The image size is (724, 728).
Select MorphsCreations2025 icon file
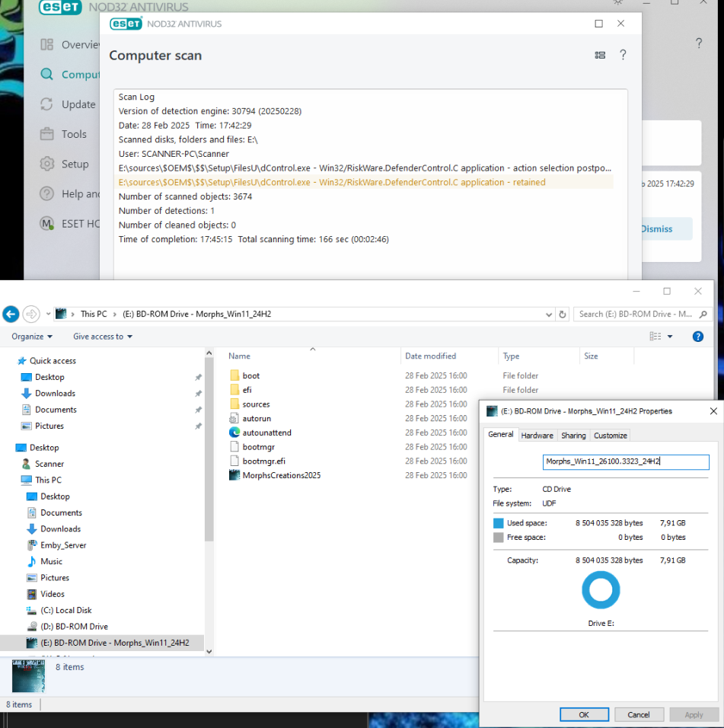pyautogui.click(x=281, y=475)
